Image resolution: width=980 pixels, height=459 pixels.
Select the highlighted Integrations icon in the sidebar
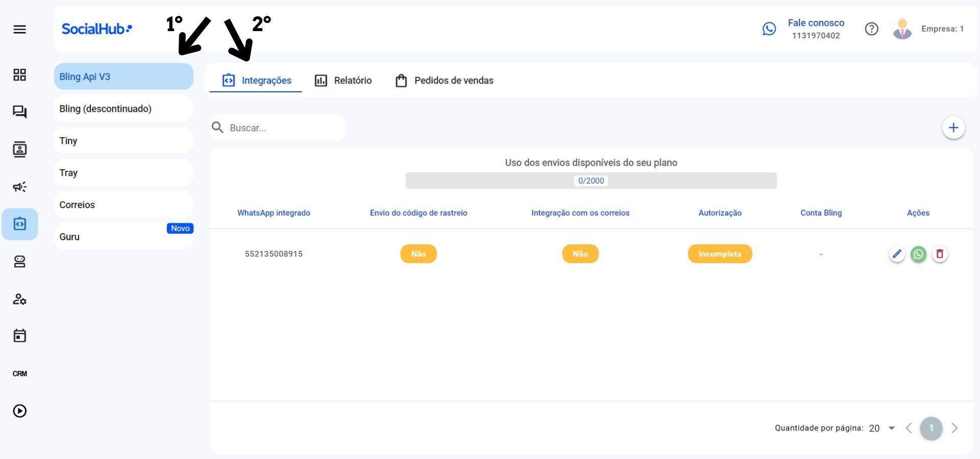20,223
